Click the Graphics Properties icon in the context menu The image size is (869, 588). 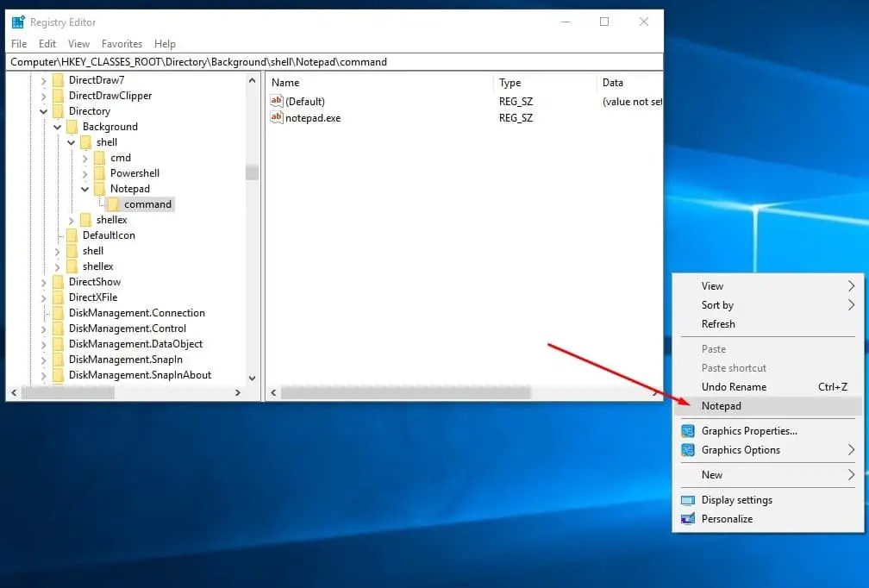687,430
